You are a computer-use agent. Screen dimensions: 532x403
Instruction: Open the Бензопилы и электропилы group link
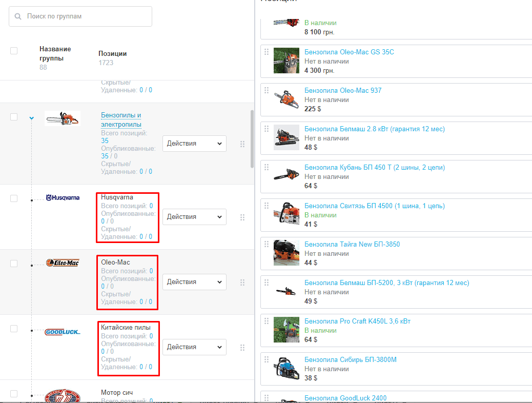pyautogui.click(x=121, y=120)
